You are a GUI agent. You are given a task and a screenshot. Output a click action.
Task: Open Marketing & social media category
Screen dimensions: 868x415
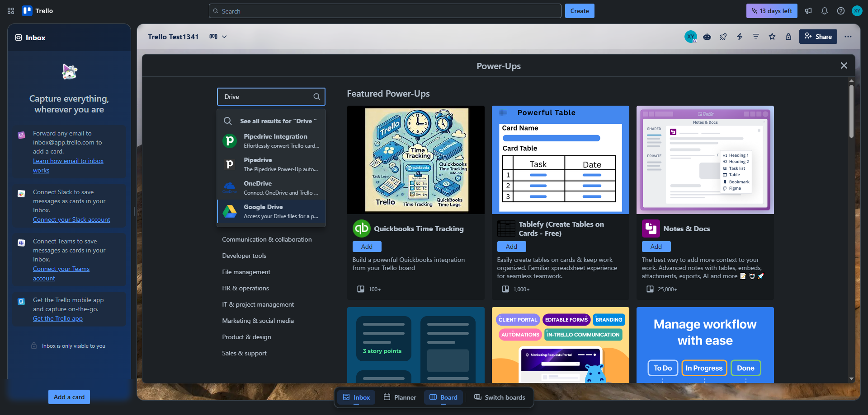coord(258,321)
